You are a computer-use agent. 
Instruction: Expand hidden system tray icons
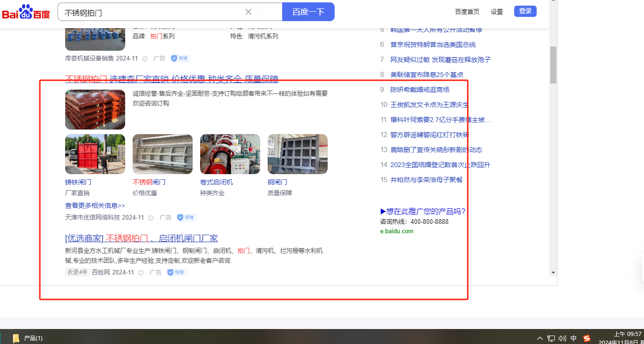click(539, 338)
